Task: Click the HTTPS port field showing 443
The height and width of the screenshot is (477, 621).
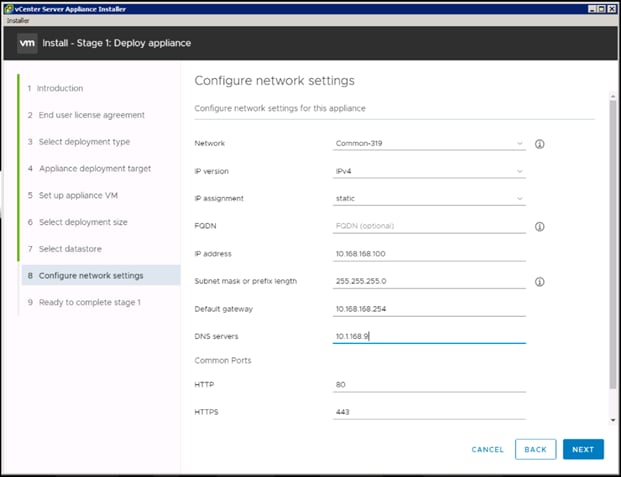Action: click(x=429, y=412)
